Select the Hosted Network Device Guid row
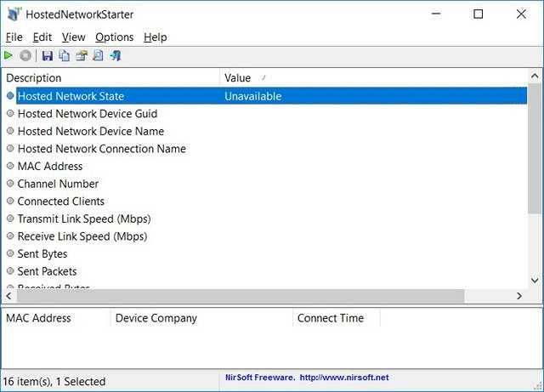Viewport: 544px width, 392px height. pyautogui.click(x=266, y=114)
